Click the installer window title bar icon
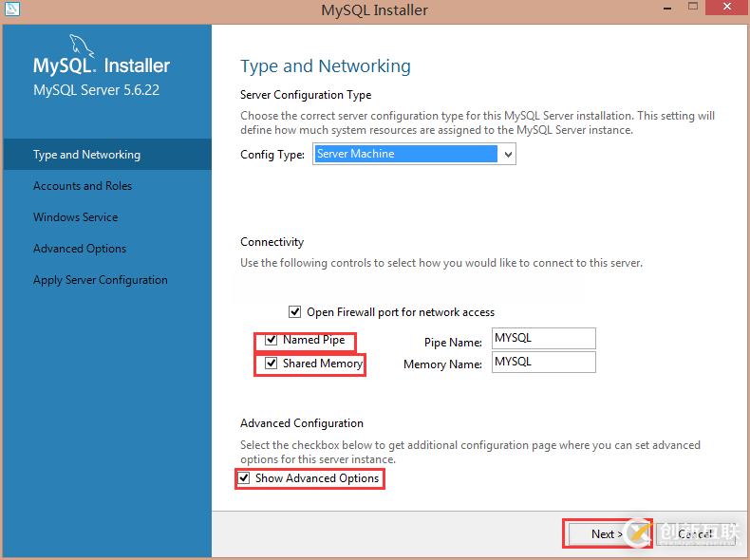Image resolution: width=750 pixels, height=560 pixels. point(12,10)
